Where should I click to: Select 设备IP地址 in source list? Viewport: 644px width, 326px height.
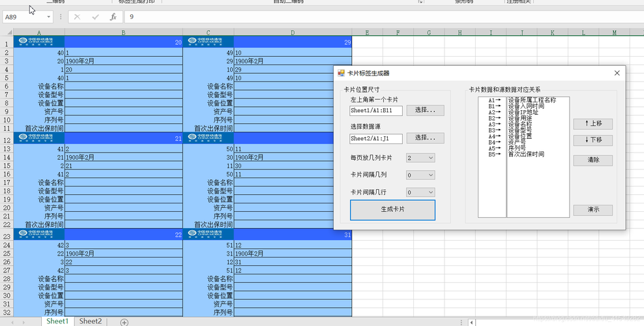[523, 112]
